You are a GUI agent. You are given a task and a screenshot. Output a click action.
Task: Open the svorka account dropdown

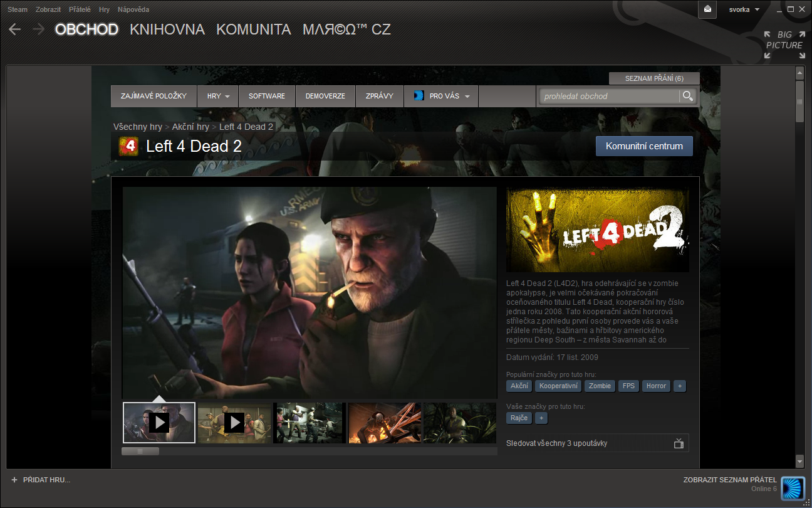pyautogui.click(x=744, y=9)
